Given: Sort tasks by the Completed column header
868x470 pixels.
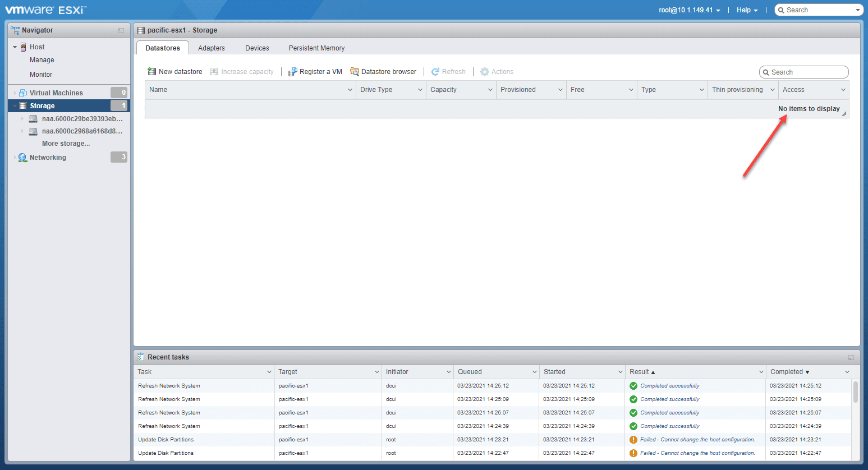Looking at the screenshot, I should point(810,372).
